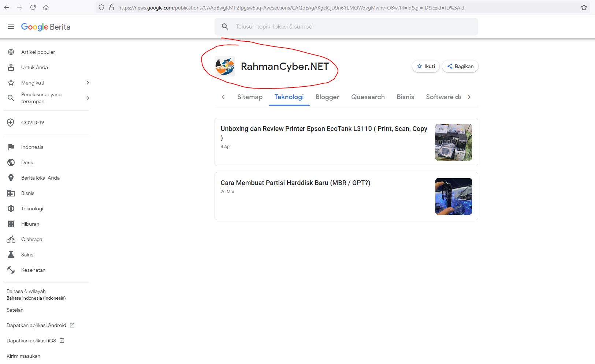Open tracking protection shield icon
The image size is (595, 364).
102,7
